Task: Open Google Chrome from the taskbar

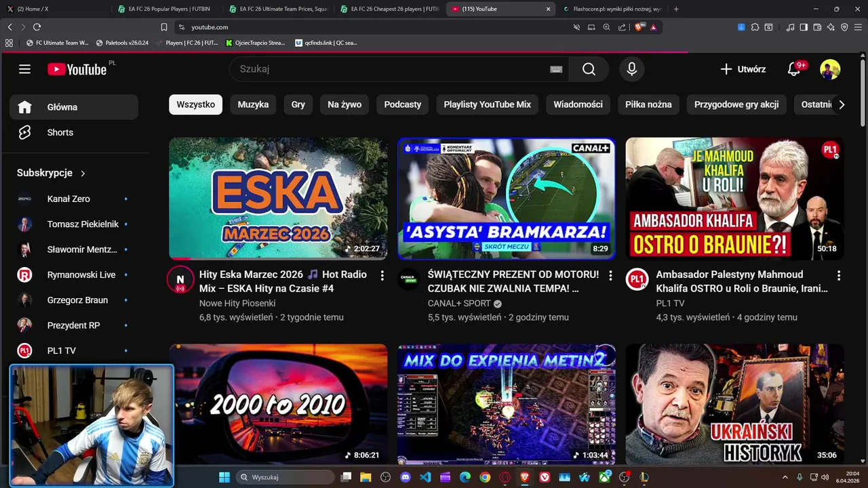Action: [485, 477]
